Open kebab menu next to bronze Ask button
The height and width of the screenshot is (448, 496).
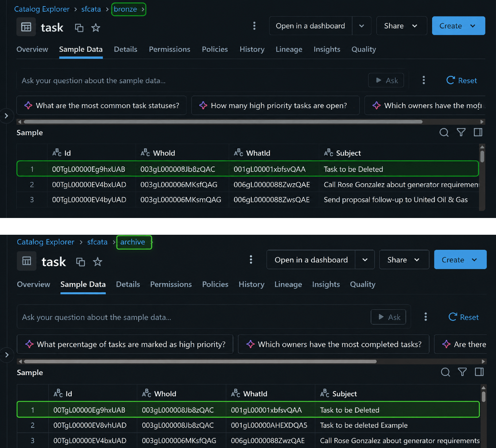(x=423, y=80)
